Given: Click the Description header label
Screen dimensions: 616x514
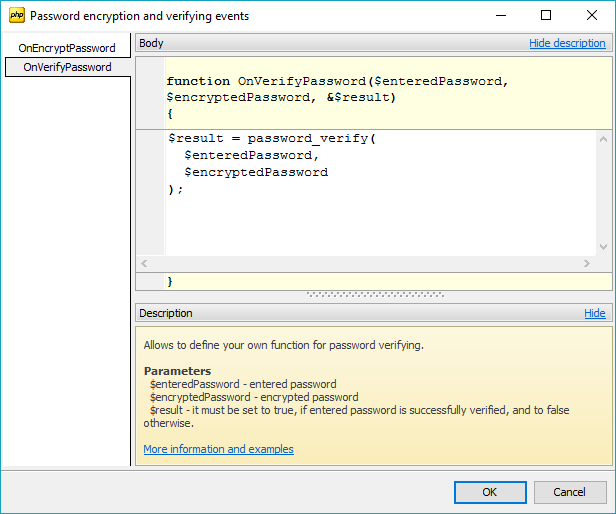Looking at the screenshot, I should (x=166, y=313).
